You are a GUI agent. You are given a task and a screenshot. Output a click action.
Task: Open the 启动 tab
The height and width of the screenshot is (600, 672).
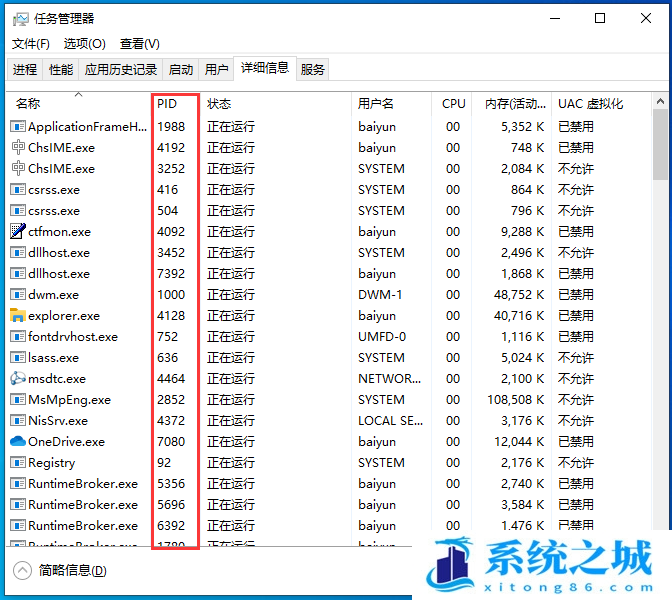pyautogui.click(x=181, y=70)
